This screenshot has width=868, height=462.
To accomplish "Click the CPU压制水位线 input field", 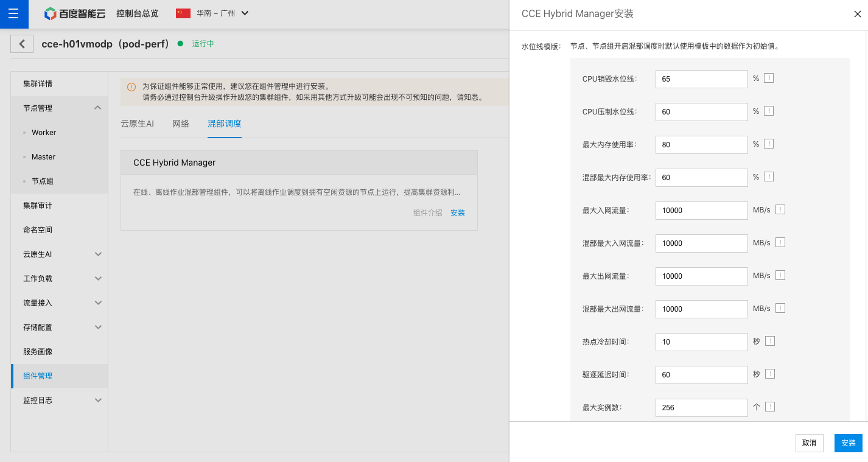I will click(x=702, y=111).
